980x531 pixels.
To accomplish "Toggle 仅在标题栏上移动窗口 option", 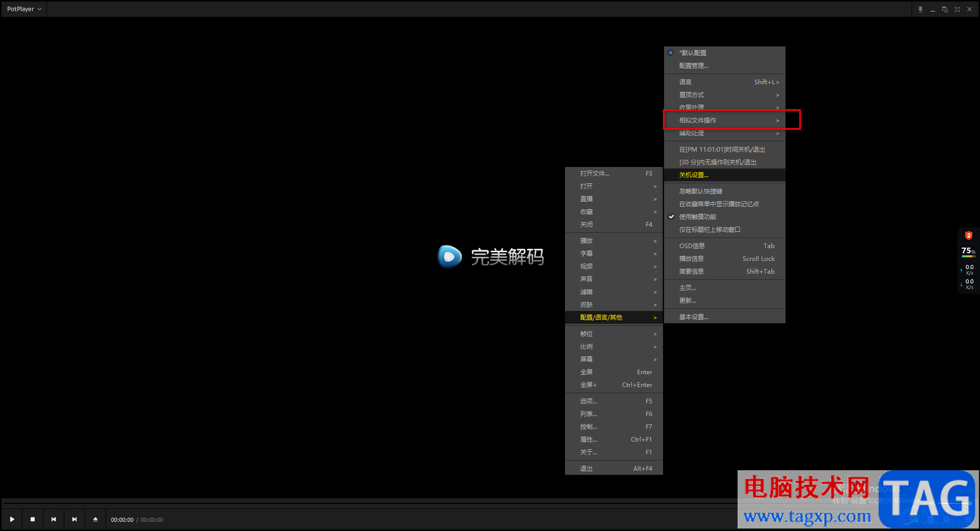I will 724,230.
